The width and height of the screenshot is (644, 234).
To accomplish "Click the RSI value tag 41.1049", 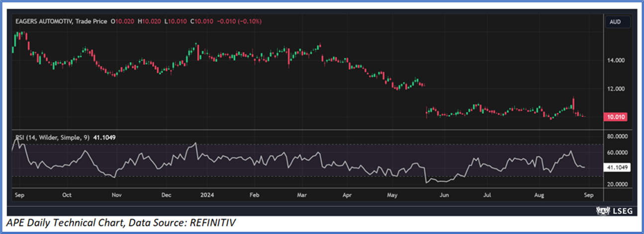I will (616, 168).
